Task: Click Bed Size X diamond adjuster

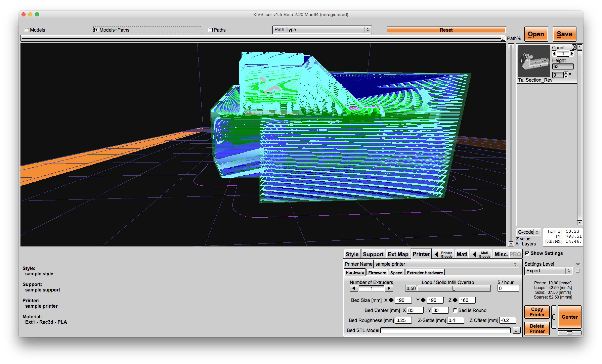Action: pos(391,300)
